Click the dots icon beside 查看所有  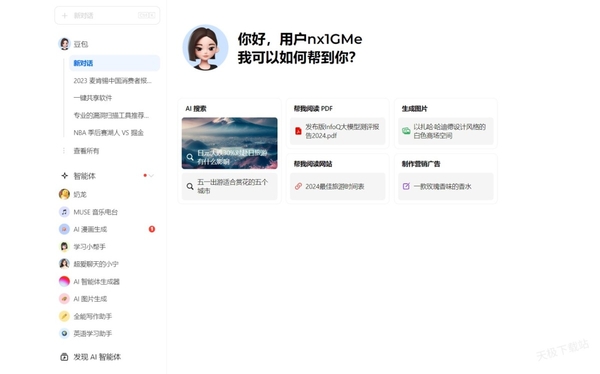[64, 151]
